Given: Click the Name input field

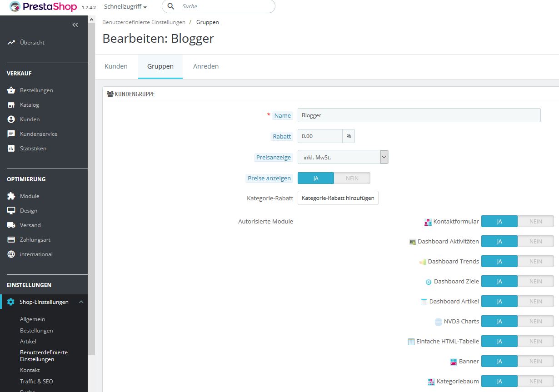Looking at the screenshot, I should click(x=419, y=115).
